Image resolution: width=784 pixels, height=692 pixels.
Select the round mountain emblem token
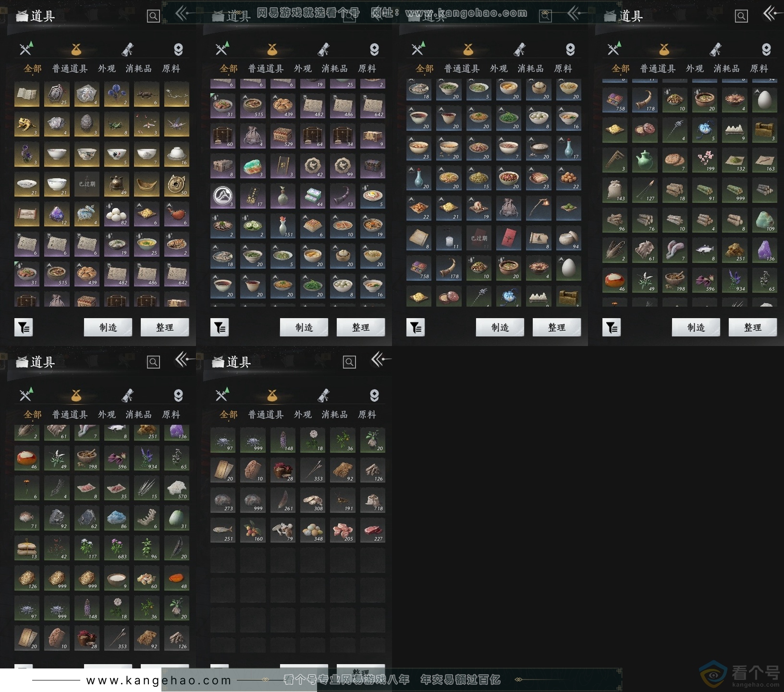coord(223,196)
